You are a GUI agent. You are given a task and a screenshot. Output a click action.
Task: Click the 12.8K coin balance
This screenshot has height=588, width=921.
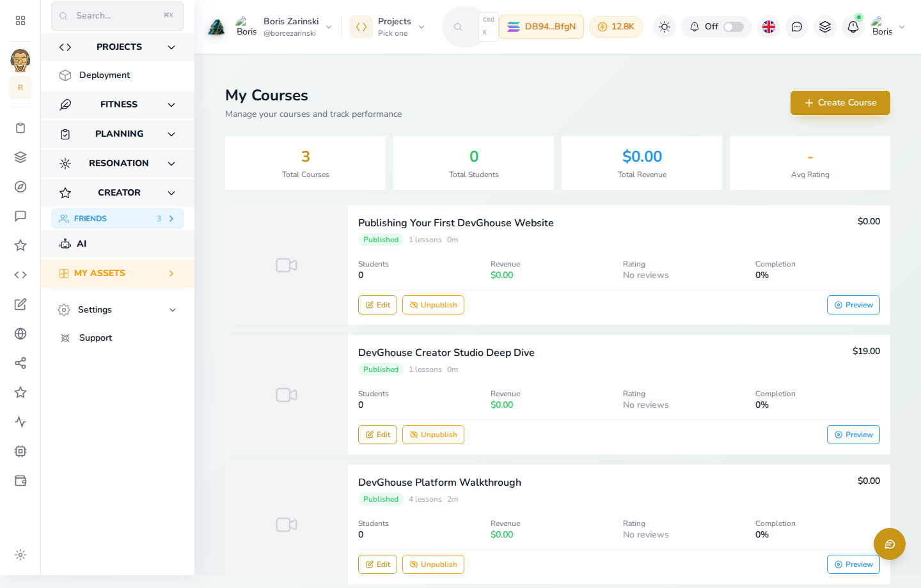point(616,27)
